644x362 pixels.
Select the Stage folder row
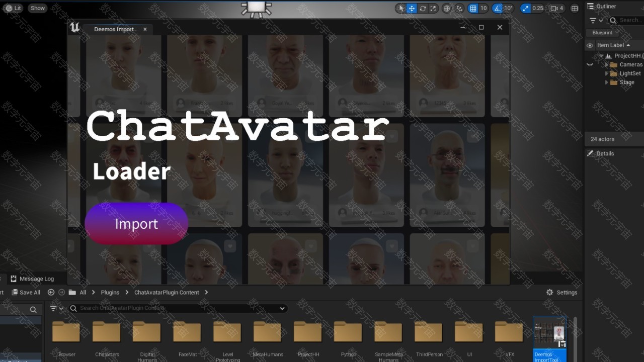click(615, 82)
